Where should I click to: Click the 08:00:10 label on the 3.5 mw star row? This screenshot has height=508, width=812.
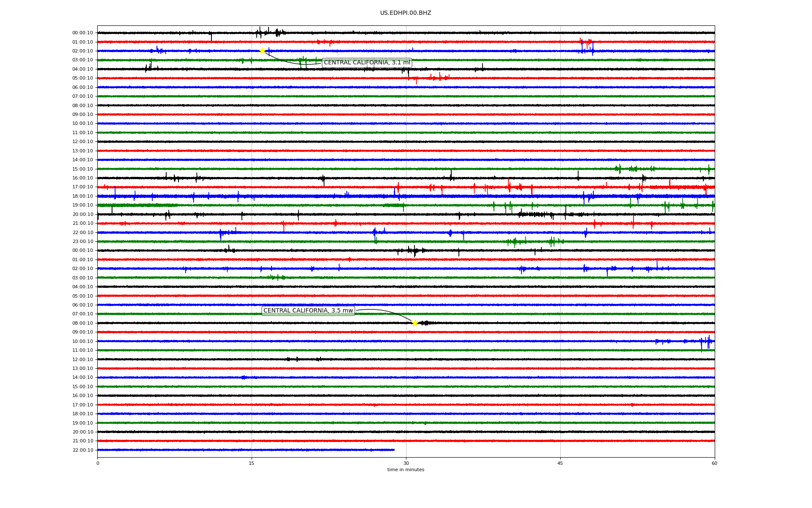coord(82,323)
